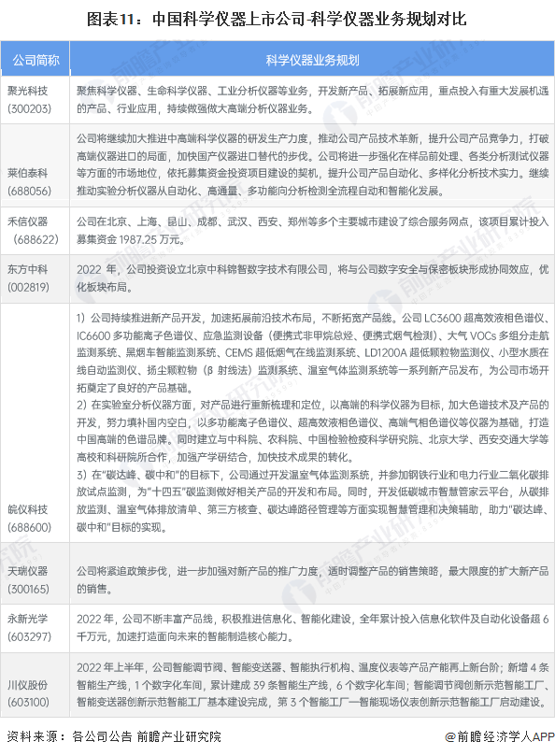The width and height of the screenshot is (555, 756).
Task: Click 聚光科技 plan text starting 聚焦科学仪器
Action: tap(312, 100)
